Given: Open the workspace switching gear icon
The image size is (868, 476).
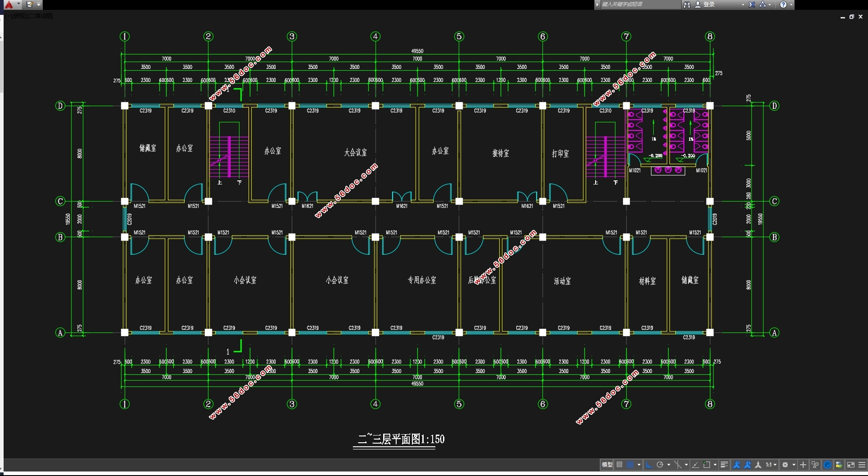Looking at the screenshot, I should pyautogui.click(x=785, y=465).
